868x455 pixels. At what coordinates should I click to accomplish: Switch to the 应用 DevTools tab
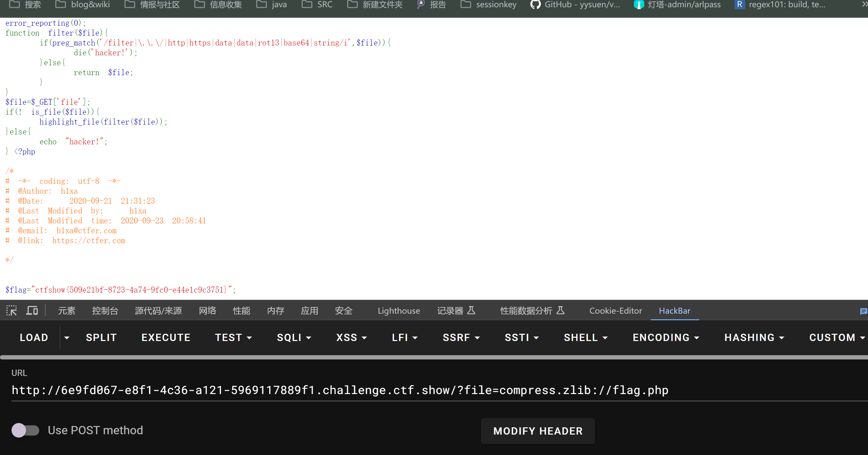(309, 311)
